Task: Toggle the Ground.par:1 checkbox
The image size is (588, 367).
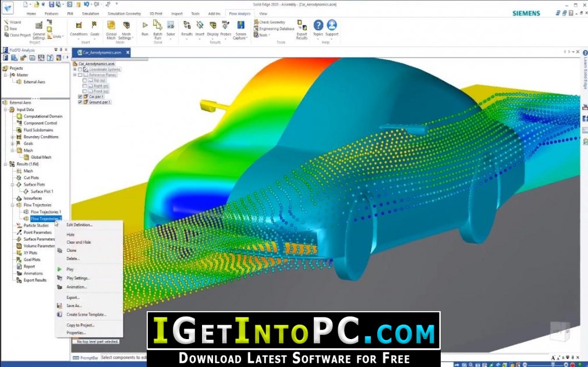Action: [80, 102]
